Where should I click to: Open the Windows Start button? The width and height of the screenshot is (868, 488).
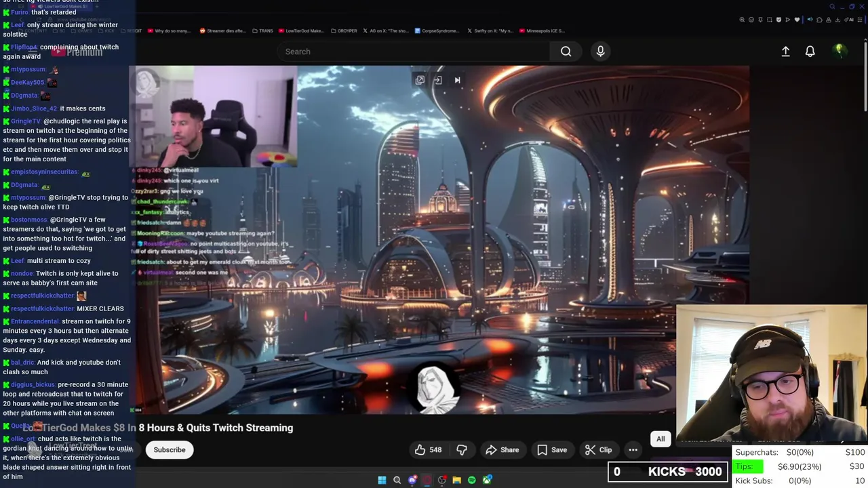point(382,480)
